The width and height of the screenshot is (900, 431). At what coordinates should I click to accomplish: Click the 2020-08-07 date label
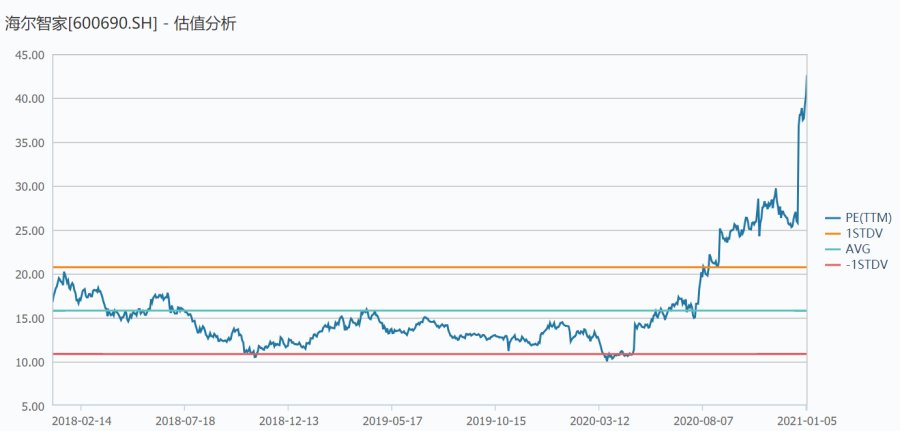point(702,421)
